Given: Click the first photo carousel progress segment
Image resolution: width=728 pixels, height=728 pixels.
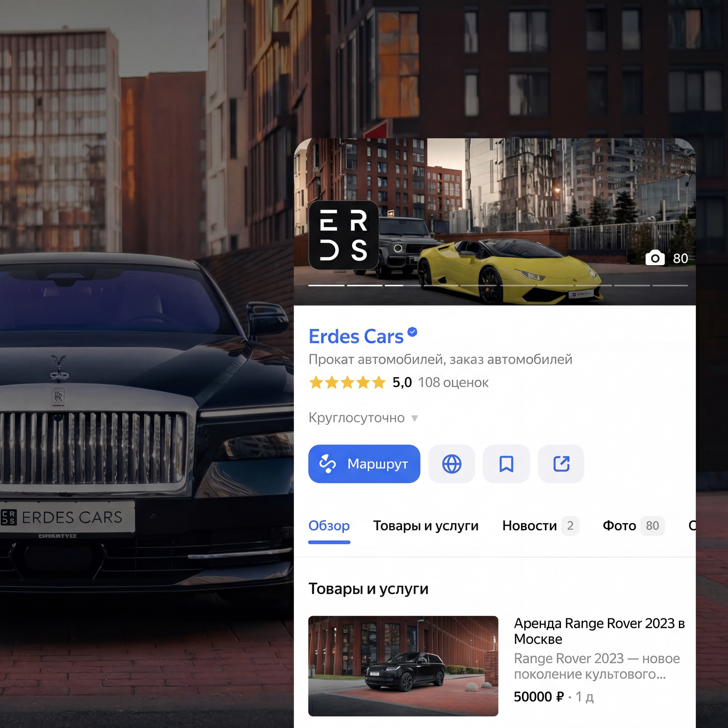Looking at the screenshot, I should pyautogui.click(x=326, y=286).
